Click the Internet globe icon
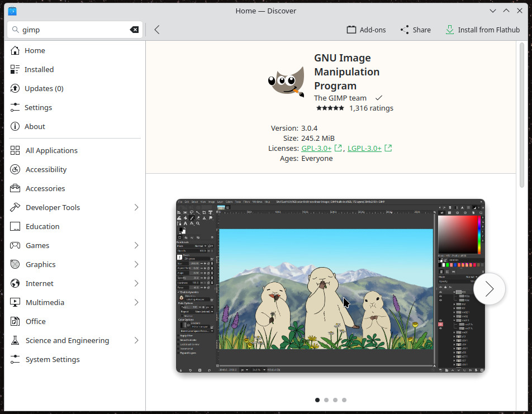Image resolution: width=532 pixels, height=414 pixels. pos(15,283)
